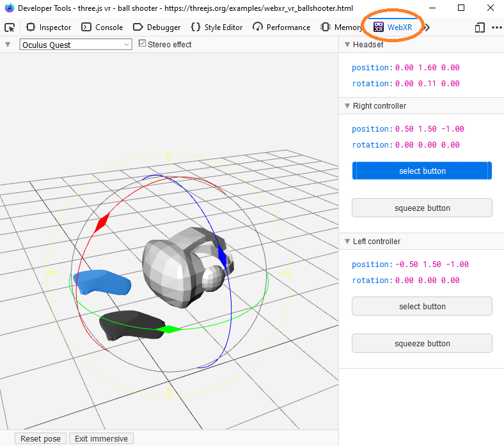Open the Debugger tab
This screenshot has height=446, width=504.
click(157, 27)
